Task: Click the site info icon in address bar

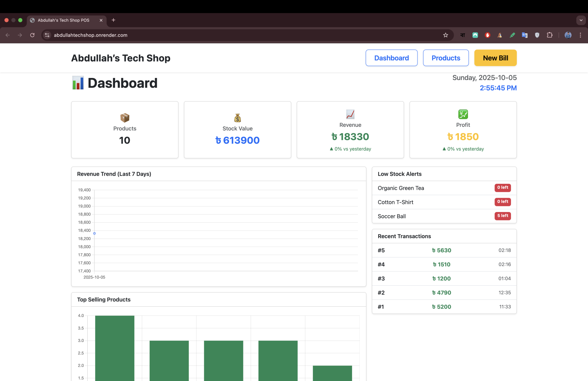Action: coord(47,35)
